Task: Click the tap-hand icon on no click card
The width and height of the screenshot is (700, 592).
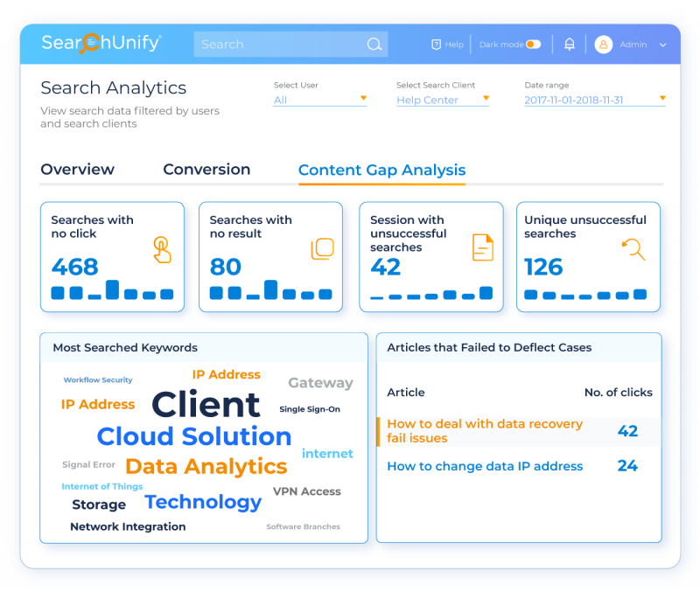Action: pos(162,250)
